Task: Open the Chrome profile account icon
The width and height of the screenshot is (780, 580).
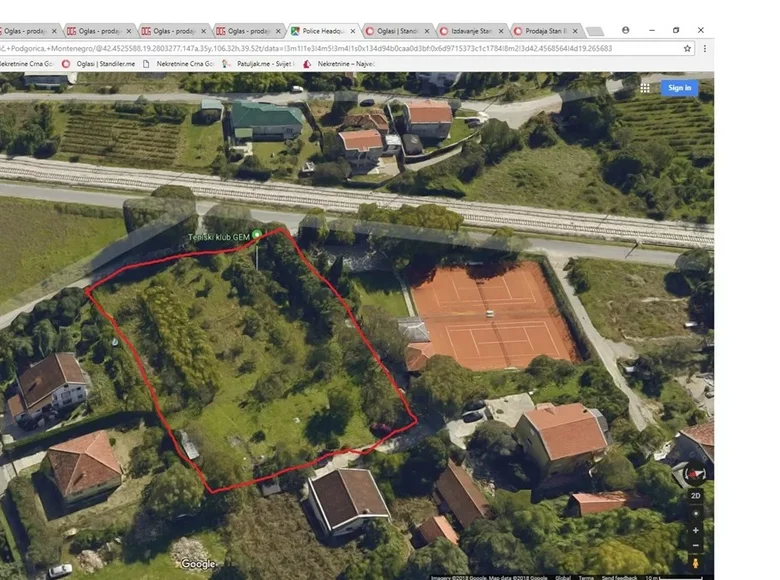Action: pos(625,30)
